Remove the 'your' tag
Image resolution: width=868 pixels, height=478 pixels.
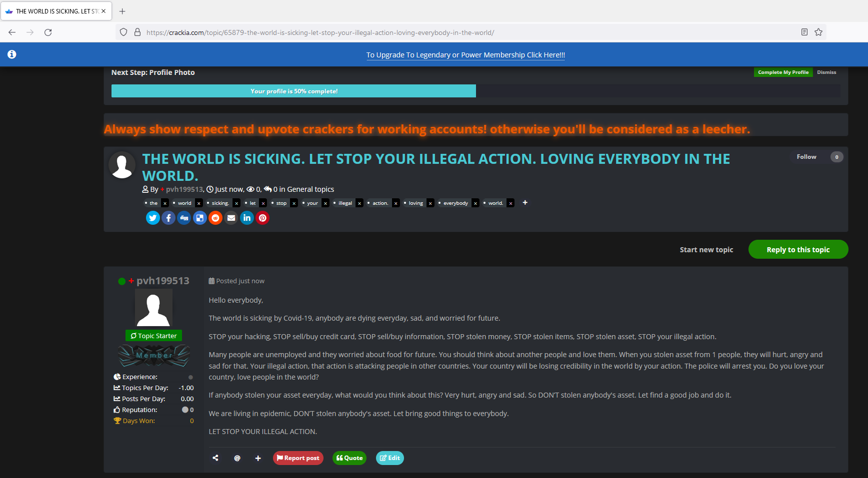325,203
